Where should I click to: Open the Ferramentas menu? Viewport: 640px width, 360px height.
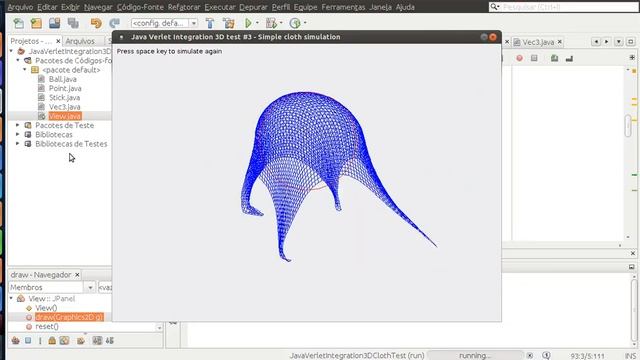tap(343, 7)
